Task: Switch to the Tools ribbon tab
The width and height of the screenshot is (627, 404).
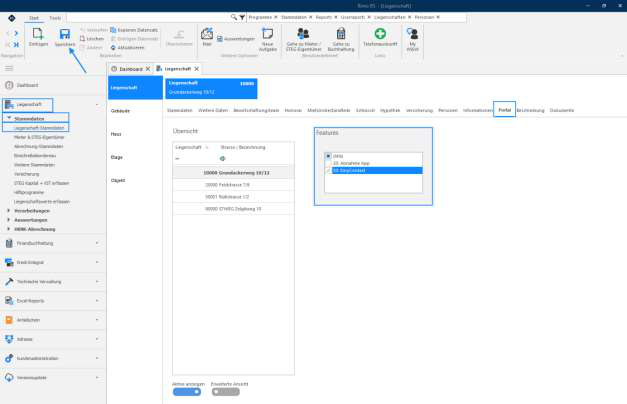Action: tap(55, 18)
